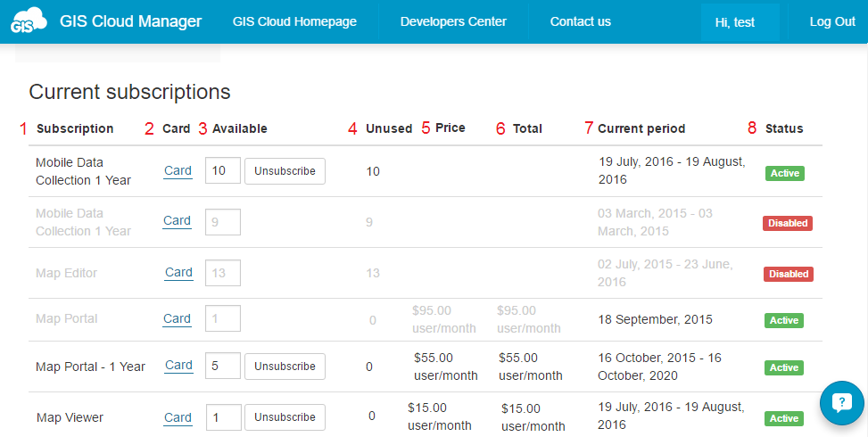868x445 pixels.
Task: Open Card link for active Mobile Data Collection
Action: pos(178,171)
